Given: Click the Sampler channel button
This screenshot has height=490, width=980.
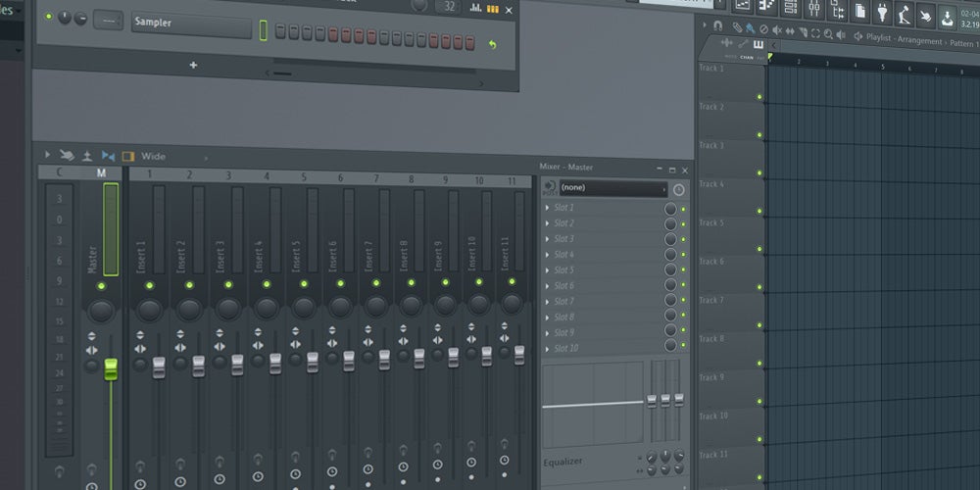Looking at the screenshot, I should click(191, 24).
